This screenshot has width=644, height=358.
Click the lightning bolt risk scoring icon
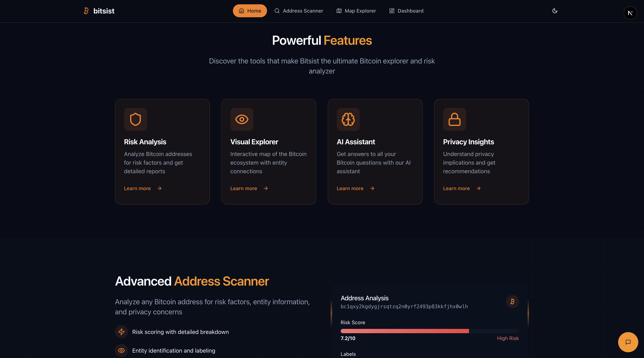121,332
